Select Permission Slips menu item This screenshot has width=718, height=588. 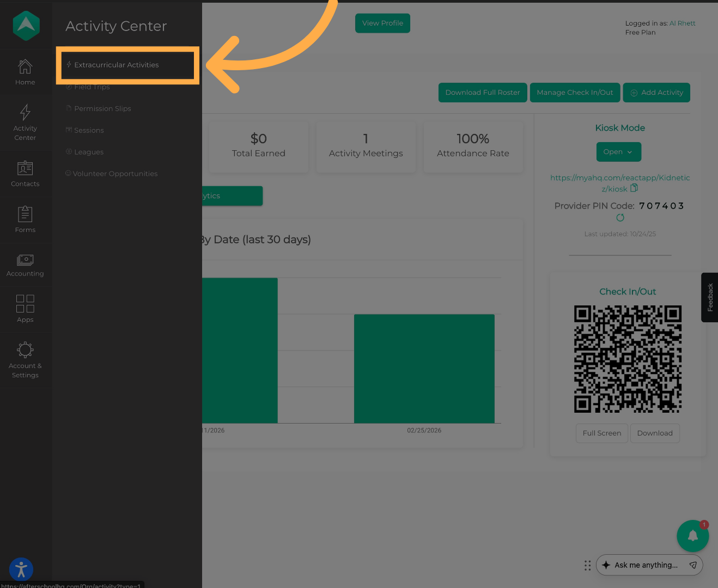[x=102, y=108]
